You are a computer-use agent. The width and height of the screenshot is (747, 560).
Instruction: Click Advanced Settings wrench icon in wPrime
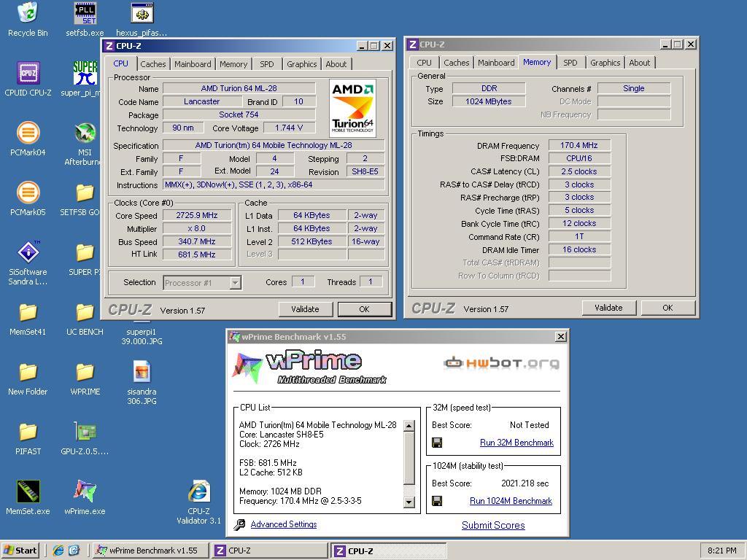click(239, 525)
